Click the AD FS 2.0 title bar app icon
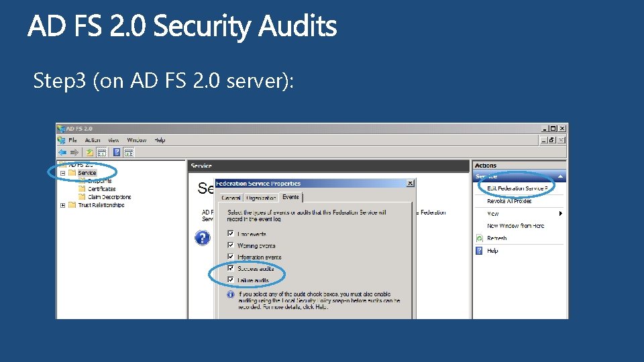Viewport: 644px width, 362px height. 61,129
